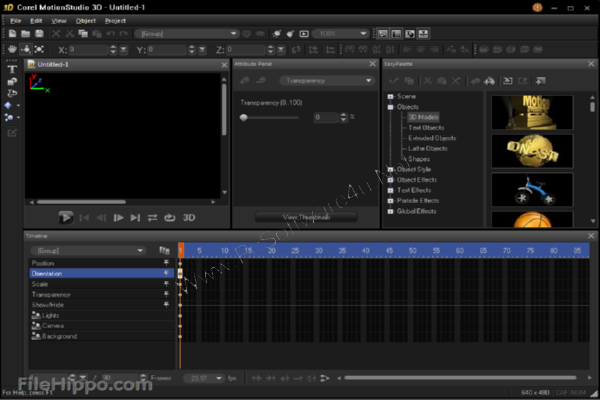
Task: Click the timeline horizontal scrollbar at bottom
Action: tap(460, 378)
